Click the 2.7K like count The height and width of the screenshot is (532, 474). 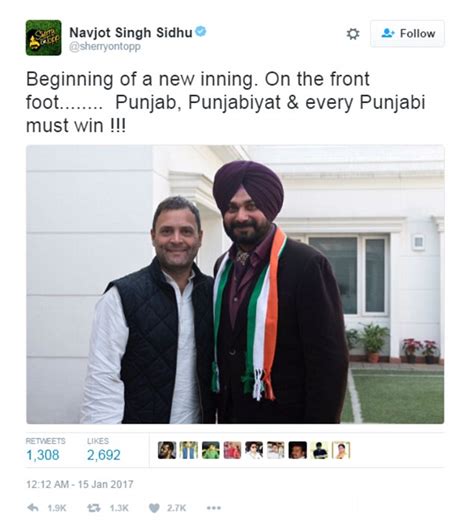click(176, 508)
